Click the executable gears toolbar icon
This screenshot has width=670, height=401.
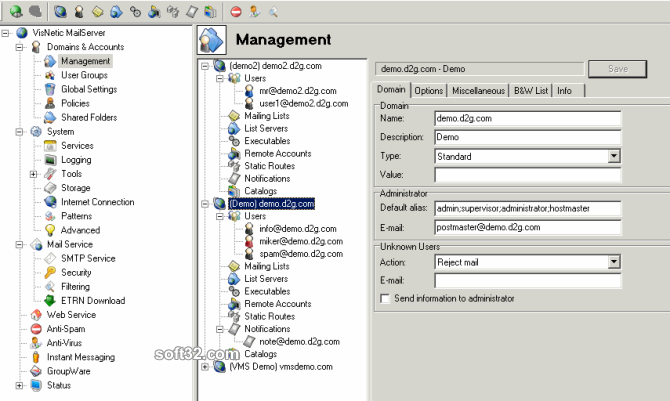pos(135,12)
